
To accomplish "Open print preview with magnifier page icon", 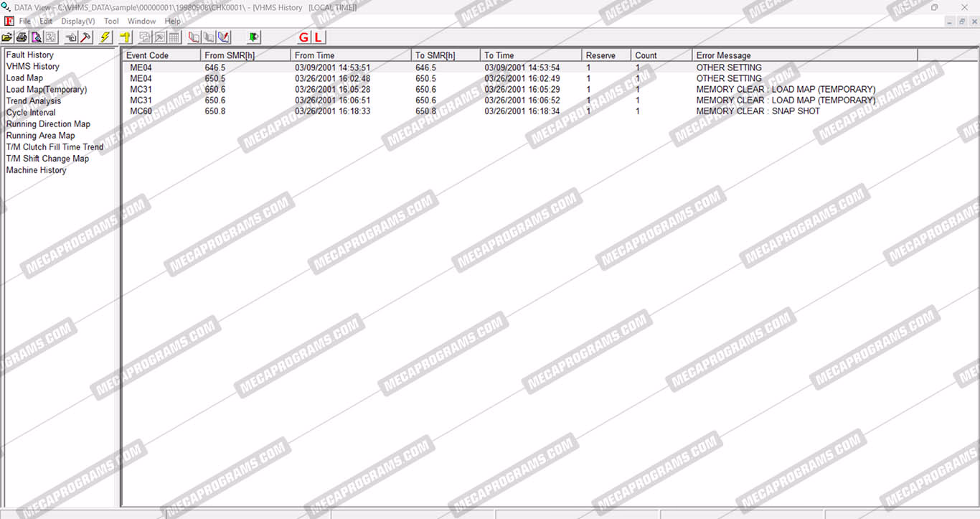I will 36,37.
